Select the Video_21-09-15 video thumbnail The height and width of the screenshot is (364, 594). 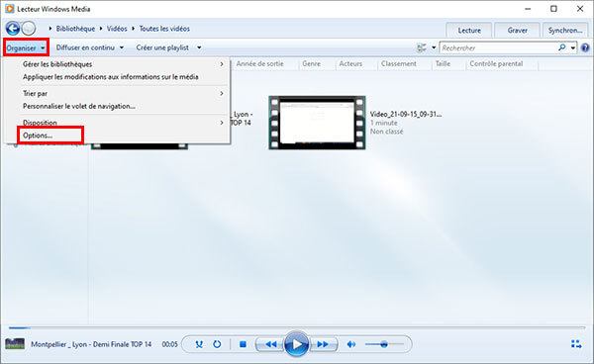coord(317,123)
